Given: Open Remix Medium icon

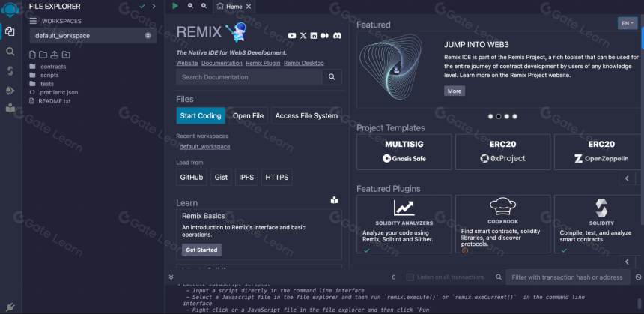Looking at the screenshot, I should pyautogui.click(x=325, y=36).
